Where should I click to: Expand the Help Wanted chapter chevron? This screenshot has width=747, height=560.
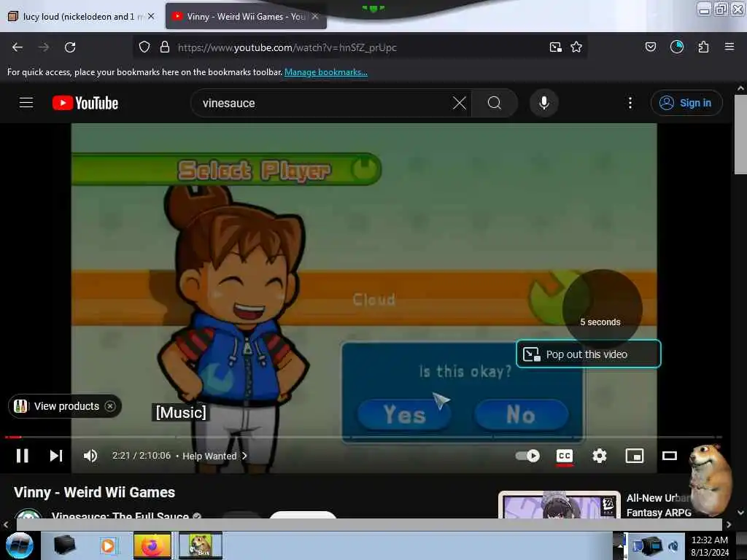[x=244, y=456]
